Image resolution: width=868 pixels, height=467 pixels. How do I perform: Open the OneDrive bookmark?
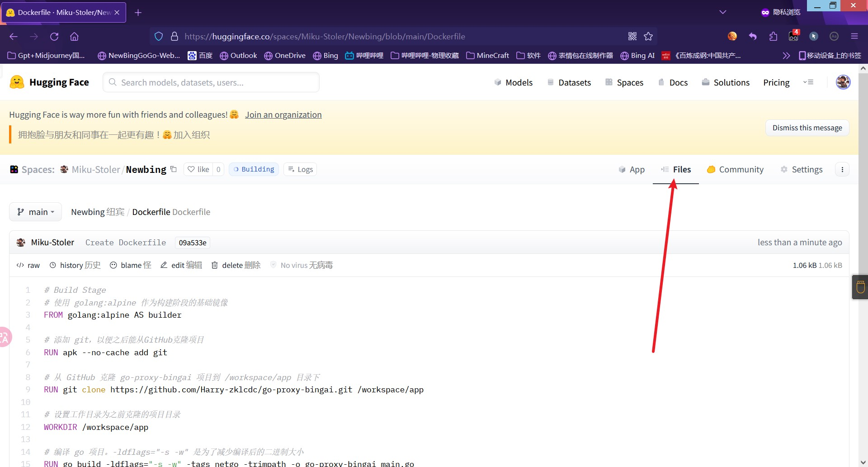coord(285,56)
